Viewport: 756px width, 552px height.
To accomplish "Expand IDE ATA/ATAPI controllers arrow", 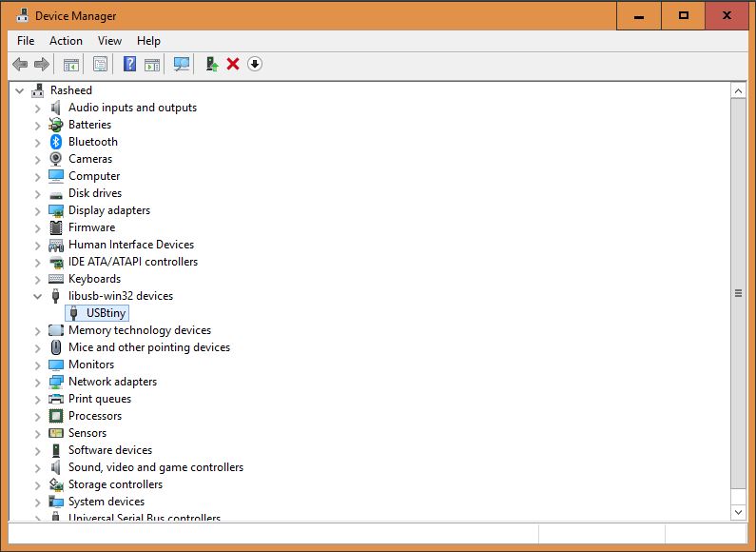I will pos(38,263).
